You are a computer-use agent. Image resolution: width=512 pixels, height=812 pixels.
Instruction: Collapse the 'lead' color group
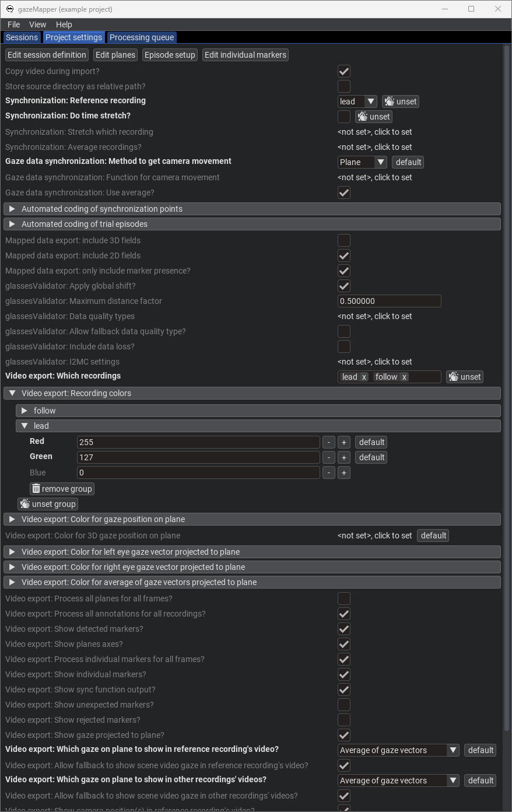point(258,426)
